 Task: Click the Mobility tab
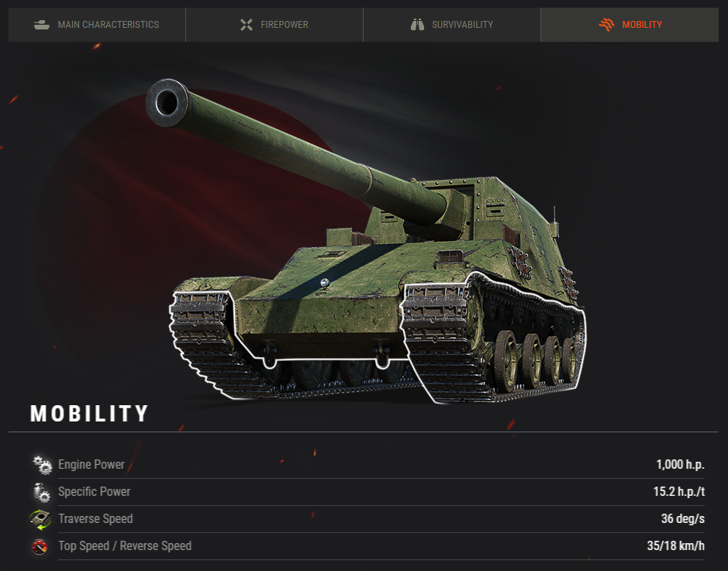630,25
